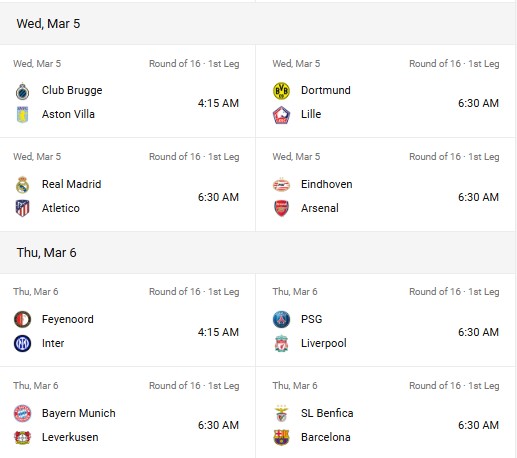Select the Real Madrid crest icon

(22, 185)
